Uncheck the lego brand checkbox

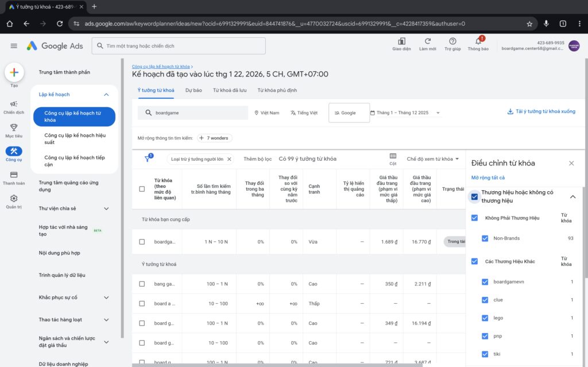pyautogui.click(x=485, y=318)
